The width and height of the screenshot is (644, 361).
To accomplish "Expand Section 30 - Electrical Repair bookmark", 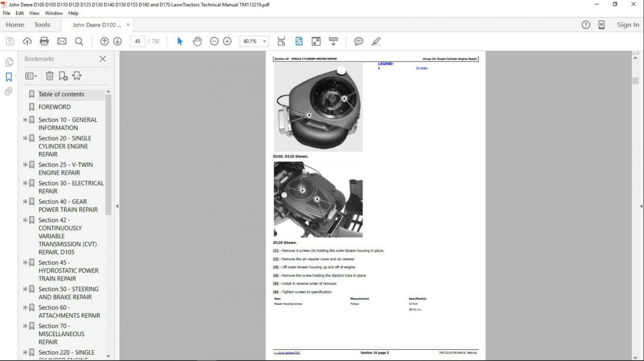I will pyautogui.click(x=25, y=183).
